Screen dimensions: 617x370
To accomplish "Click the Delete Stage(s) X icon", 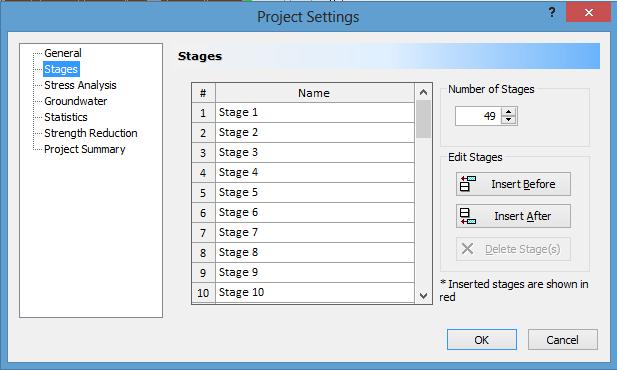I will tap(467, 249).
